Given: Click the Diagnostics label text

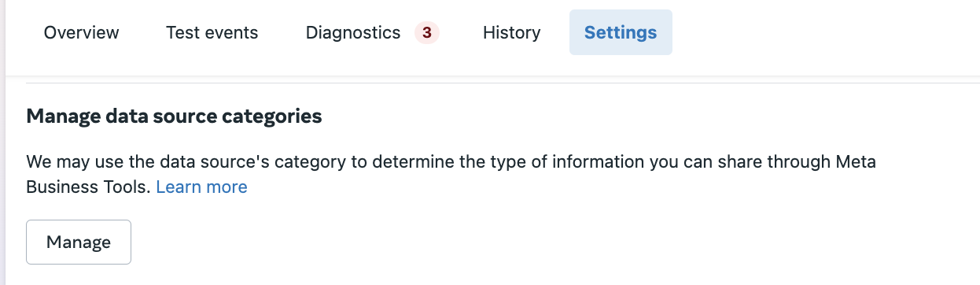Looking at the screenshot, I should click(x=353, y=32).
